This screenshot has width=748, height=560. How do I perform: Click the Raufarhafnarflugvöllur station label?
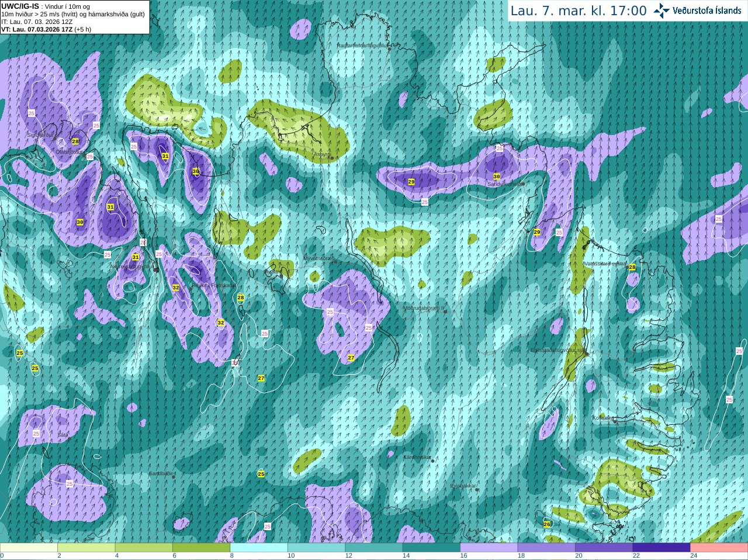click(362, 45)
